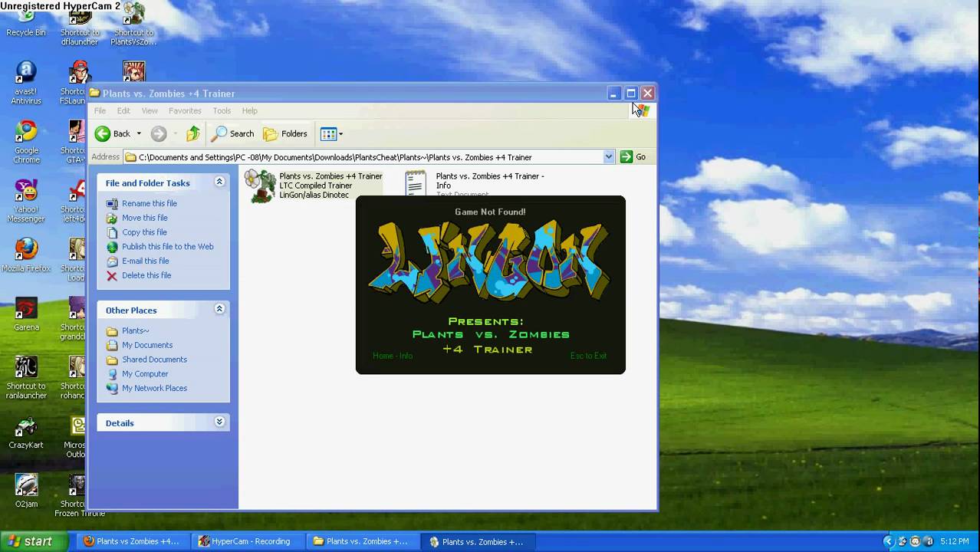Select the Mozilla Firefox desktop icon

[26, 255]
